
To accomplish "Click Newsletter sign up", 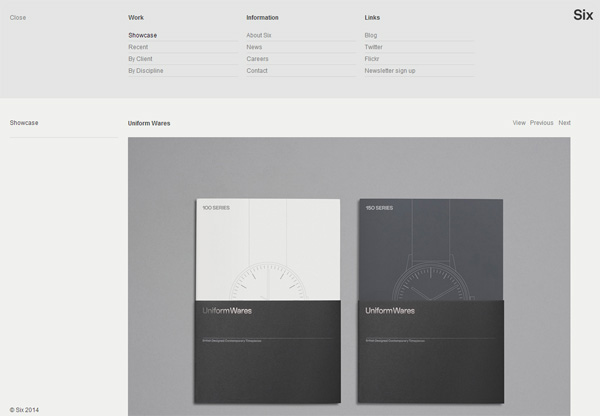I will click(390, 71).
